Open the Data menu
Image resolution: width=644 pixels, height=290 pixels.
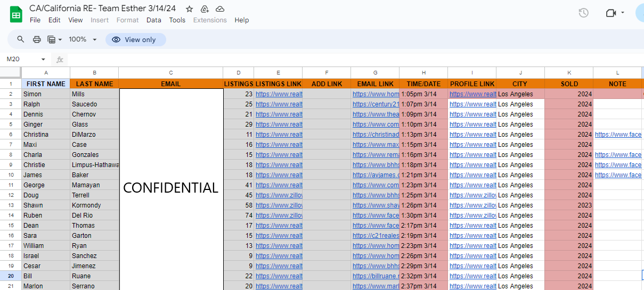[x=153, y=20]
